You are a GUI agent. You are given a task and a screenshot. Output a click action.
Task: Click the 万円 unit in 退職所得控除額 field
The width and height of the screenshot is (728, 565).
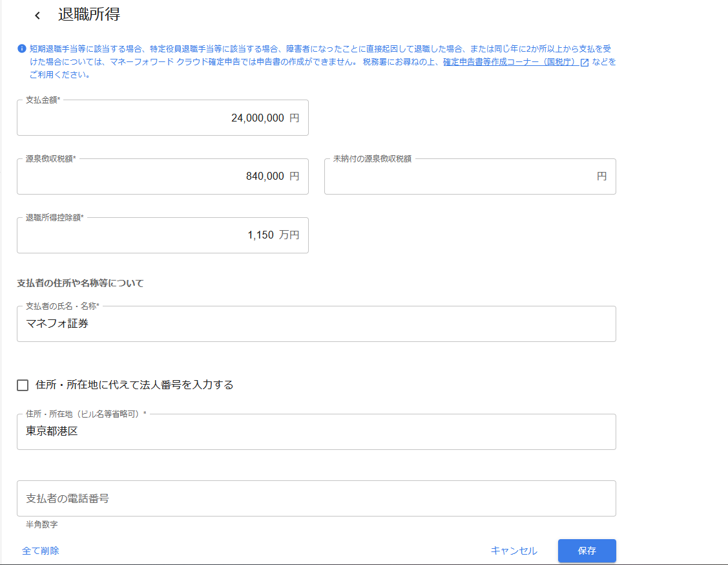pyautogui.click(x=289, y=235)
